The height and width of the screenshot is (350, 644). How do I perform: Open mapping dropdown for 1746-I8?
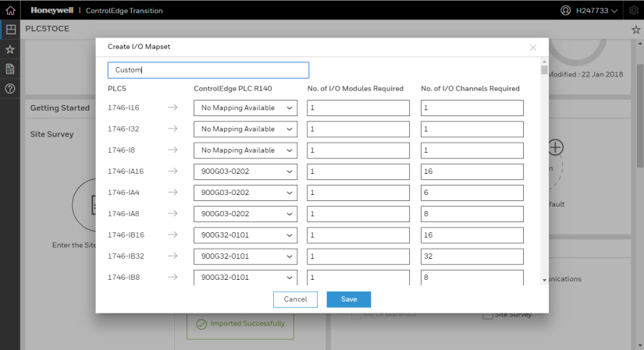(245, 150)
